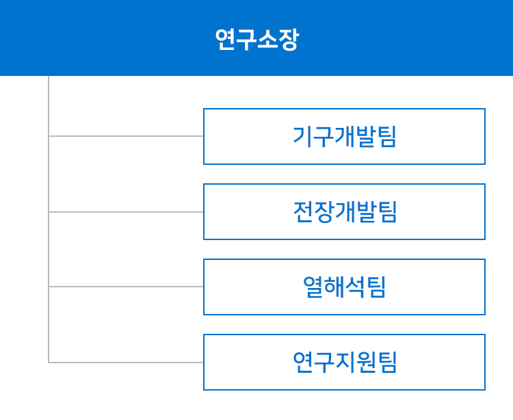The width and height of the screenshot is (513, 420).
Task: Click the word 개발 in 기구개발팀
Action: click(356, 136)
